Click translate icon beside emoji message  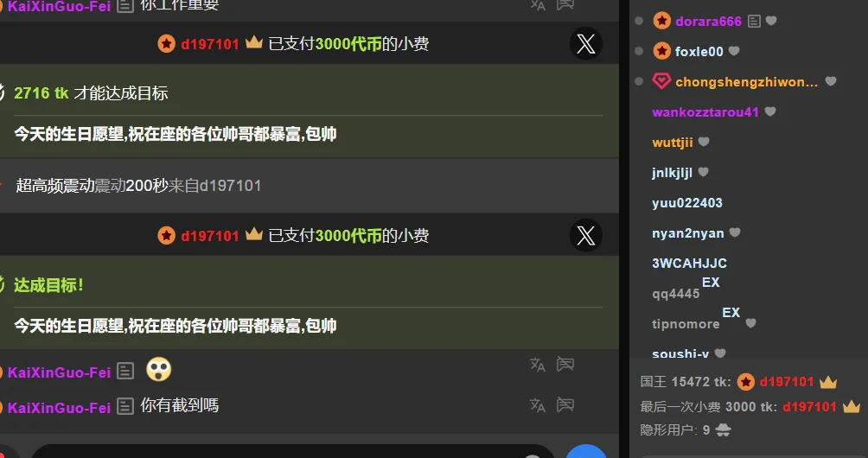(x=538, y=365)
